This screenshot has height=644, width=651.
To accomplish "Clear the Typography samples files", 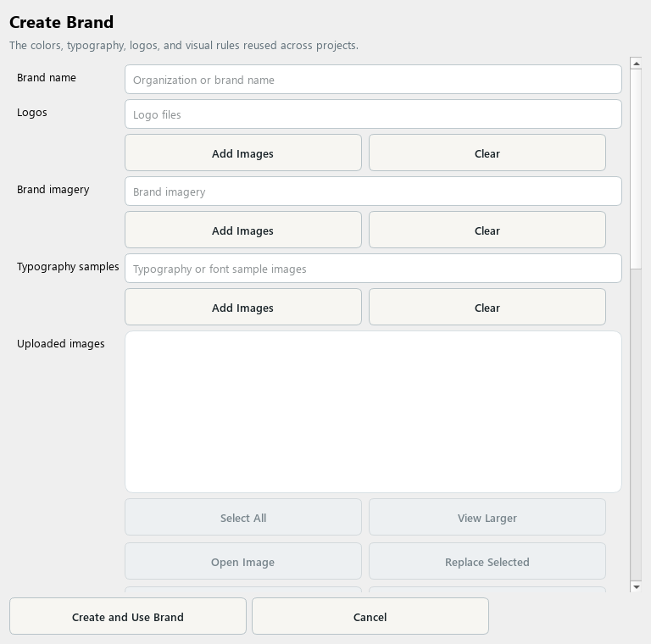I will [487, 307].
